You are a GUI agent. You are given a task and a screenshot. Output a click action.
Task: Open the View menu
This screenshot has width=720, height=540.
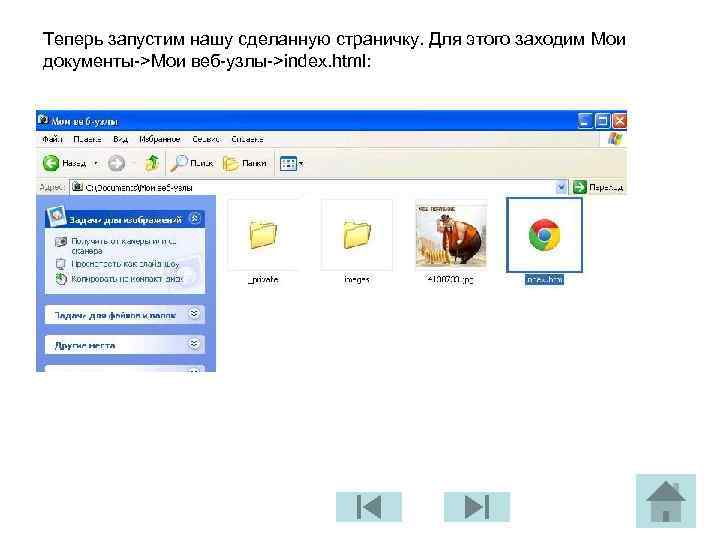[120, 139]
